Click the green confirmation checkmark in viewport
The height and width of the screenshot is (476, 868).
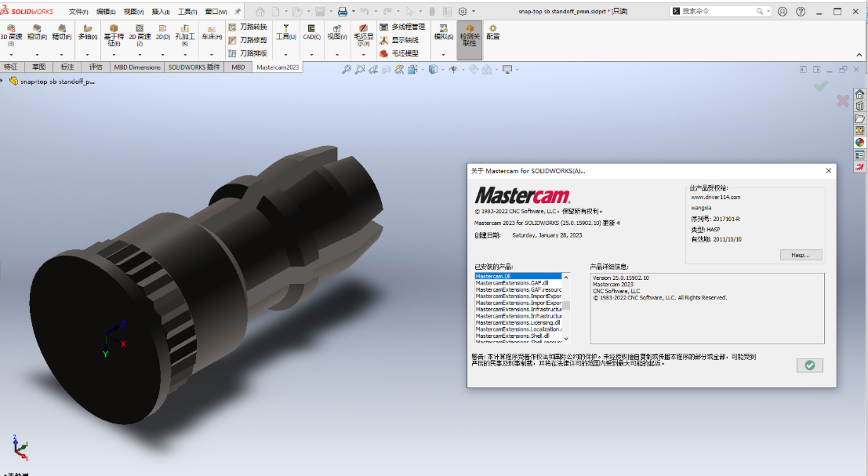coord(821,85)
